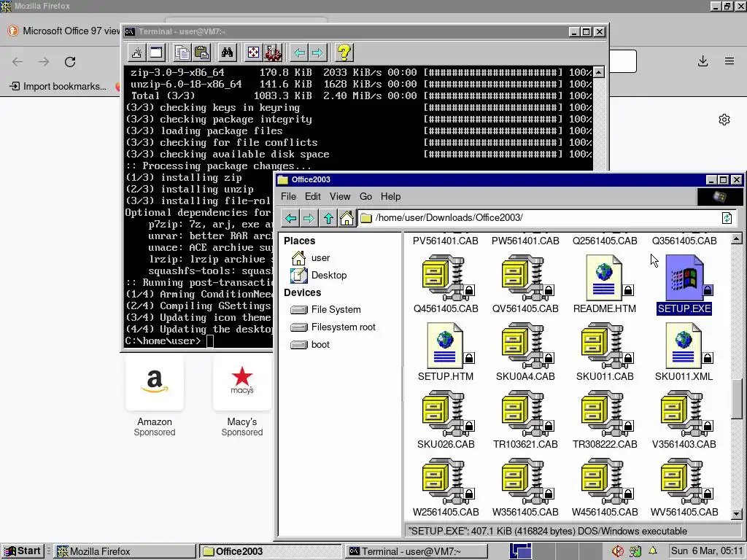This screenshot has width=747, height=560.
Task: Select the W3561405.CAB archive icon
Action: [x=526, y=481]
